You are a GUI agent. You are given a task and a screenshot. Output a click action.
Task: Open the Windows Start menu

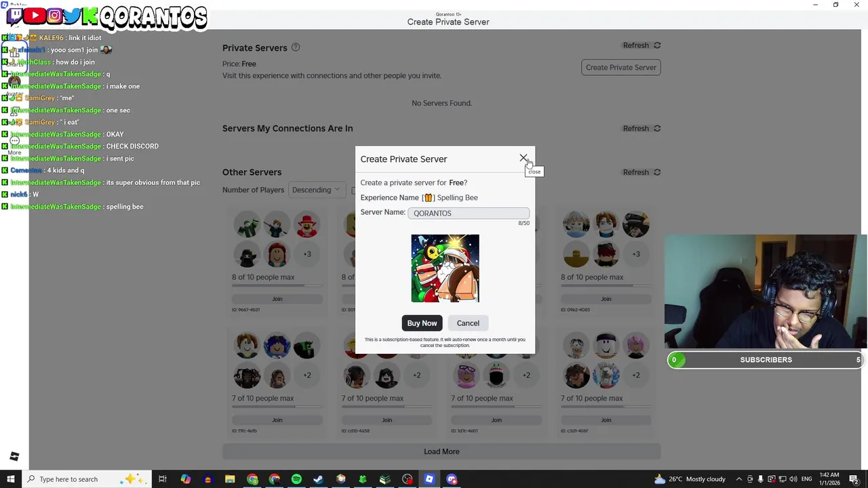pyautogui.click(x=10, y=479)
